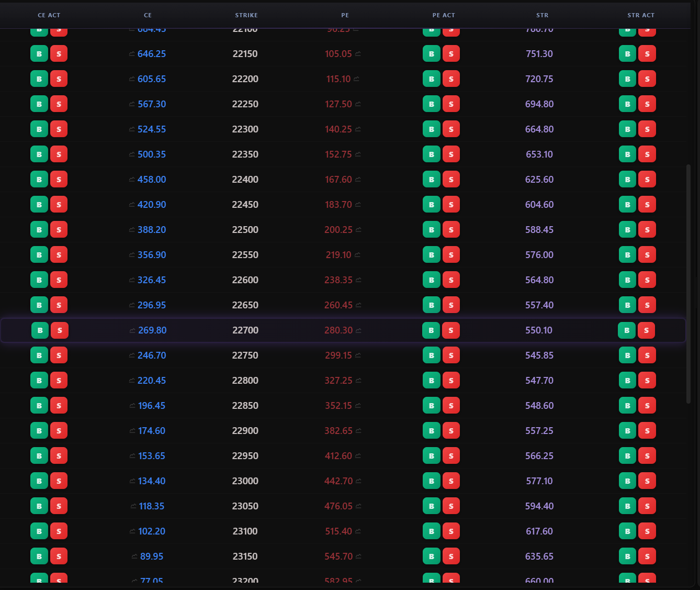This screenshot has height=590, width=700.
Task: Click chart icon beside CE 326.45
Action: tap(132, 280)
